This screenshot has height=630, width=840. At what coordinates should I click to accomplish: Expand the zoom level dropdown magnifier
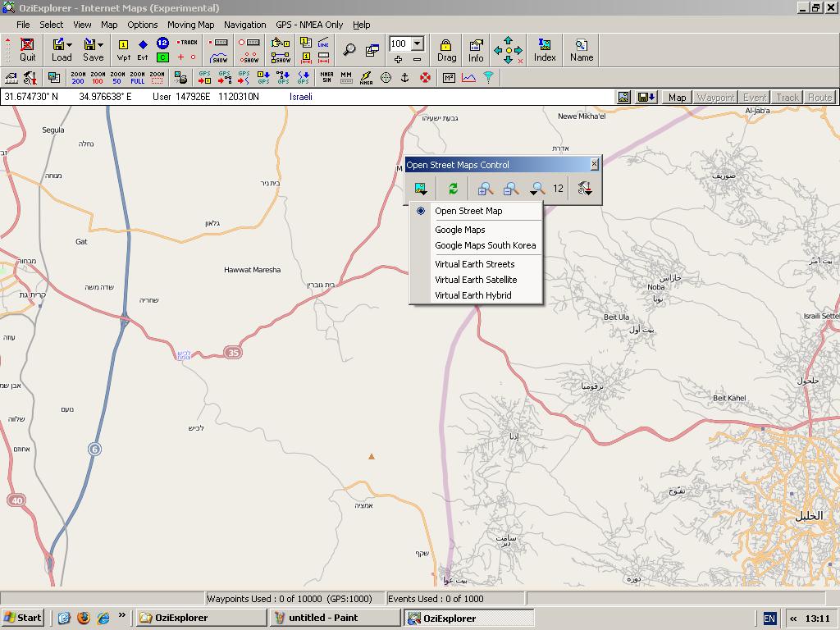[x=537, y=189]
